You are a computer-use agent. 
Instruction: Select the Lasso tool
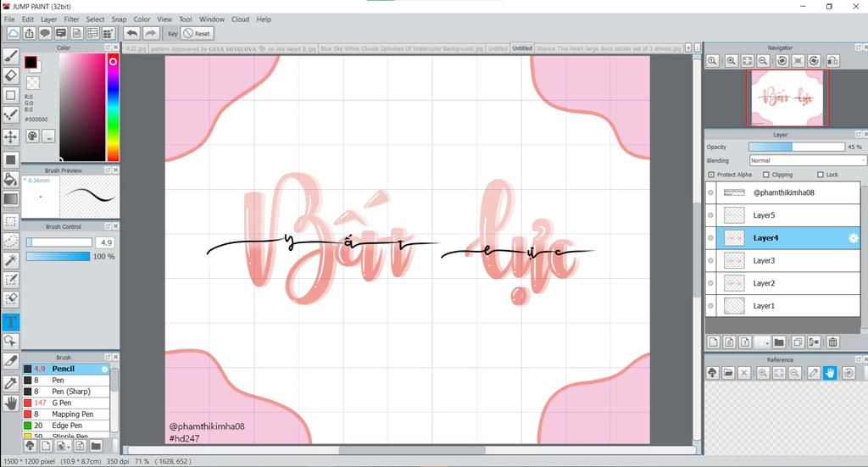(10, 242)
